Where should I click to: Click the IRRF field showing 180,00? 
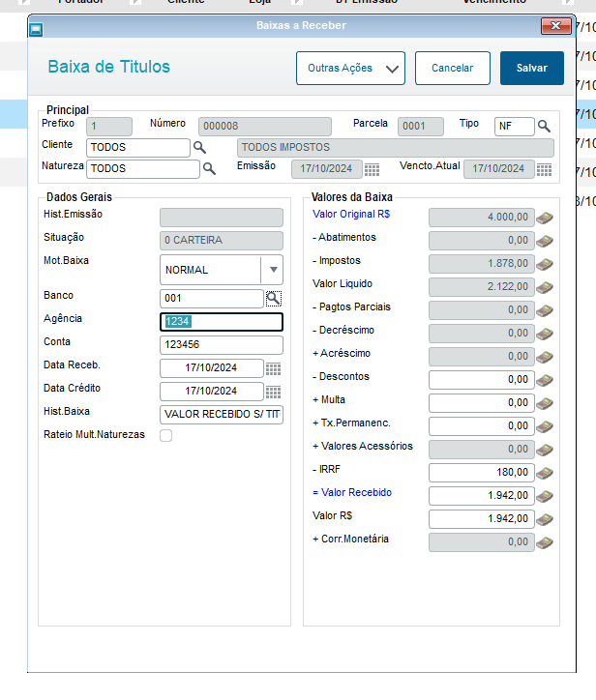[x=481, y=473]
